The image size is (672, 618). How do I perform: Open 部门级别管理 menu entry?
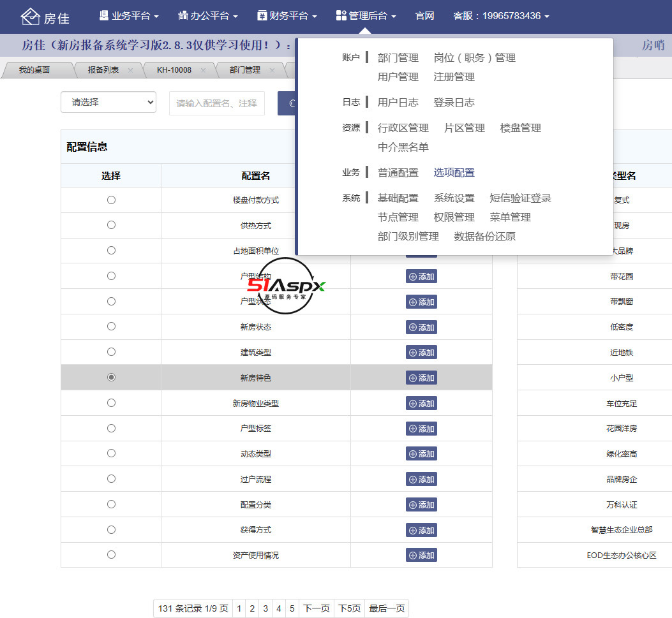point(408,237)
